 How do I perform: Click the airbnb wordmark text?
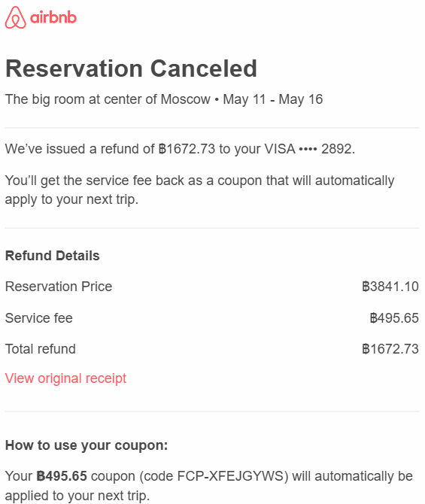click(53, 17)
